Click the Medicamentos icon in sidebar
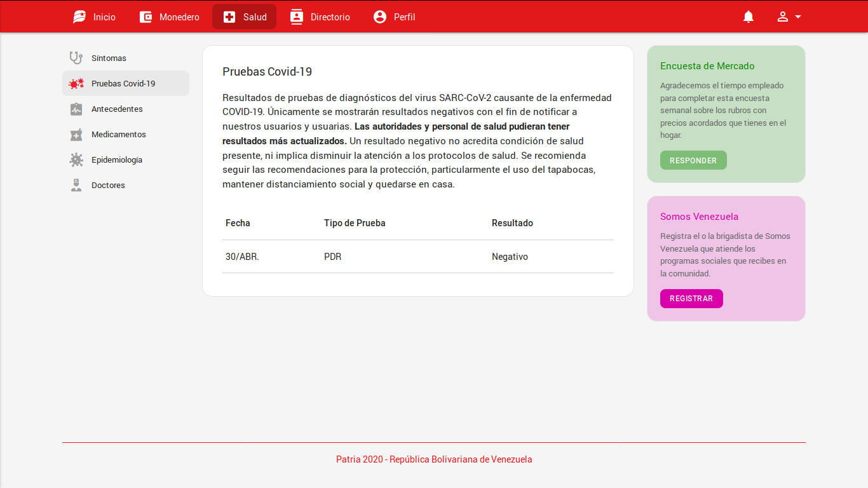Image resolution: width=868 pixels, height=488 pixels. [x=76, y=135]
